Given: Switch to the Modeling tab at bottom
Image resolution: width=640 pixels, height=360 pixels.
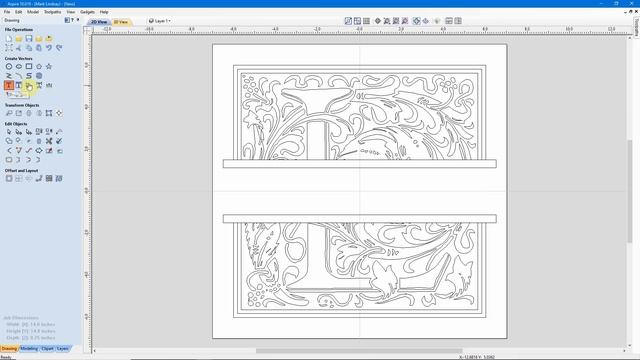Looking at the screenshot, I should (x=29, y=349).
